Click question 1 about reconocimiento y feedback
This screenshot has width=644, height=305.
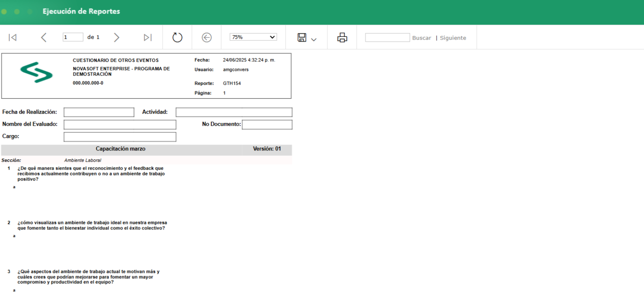91,174
